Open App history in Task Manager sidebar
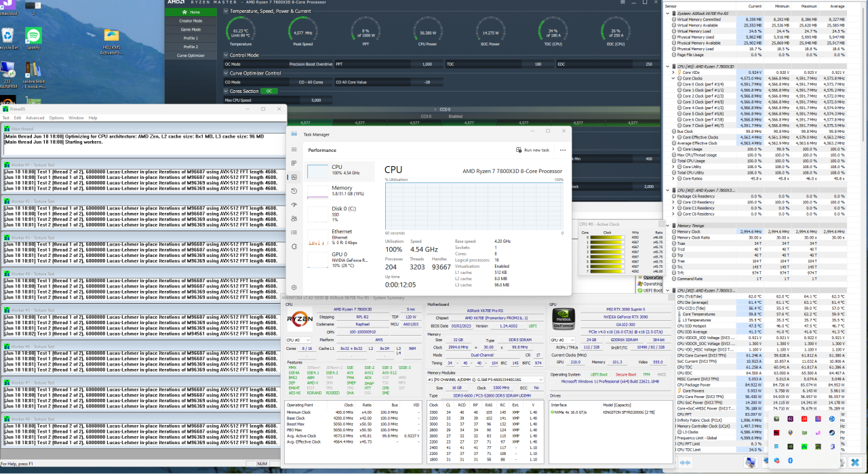The width and height of the screenshot is (868, 474). (x=294, y=191)
